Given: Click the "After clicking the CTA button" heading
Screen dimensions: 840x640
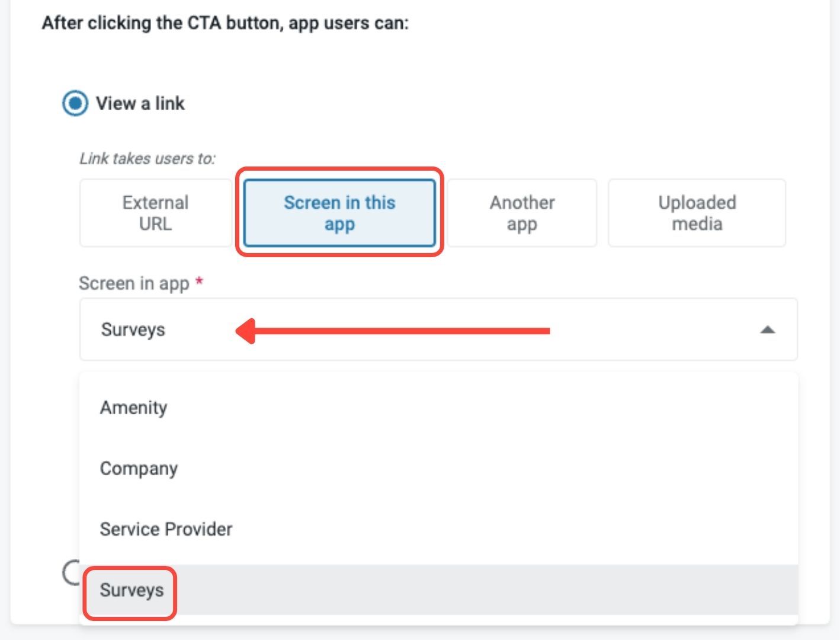Looking at the screenshot, I should point(225,23).
